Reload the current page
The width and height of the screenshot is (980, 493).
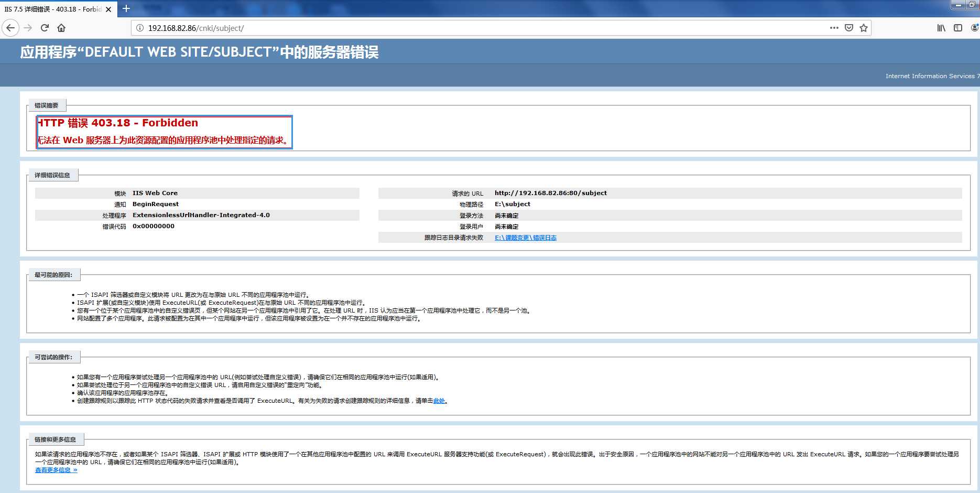45,28
